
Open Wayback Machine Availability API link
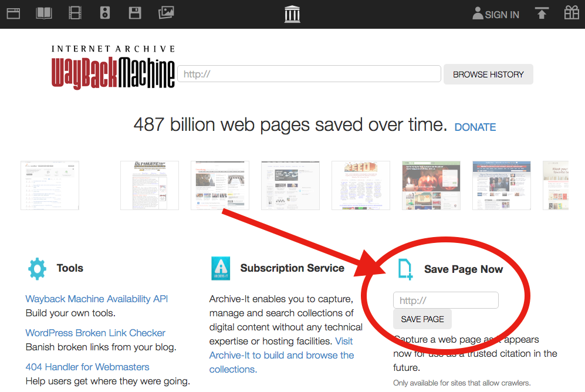(x=97, y=299)
